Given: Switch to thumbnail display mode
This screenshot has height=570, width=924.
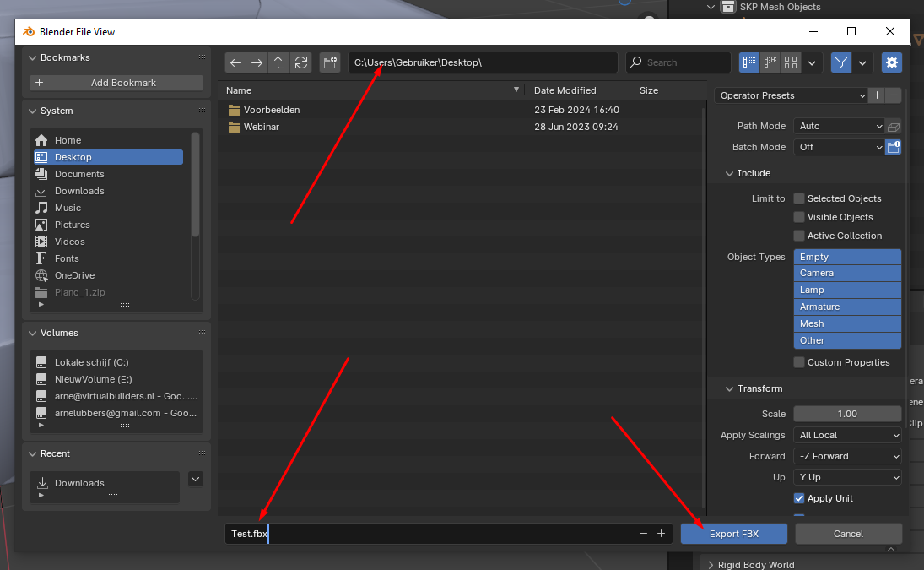Looking at the screenshot, I should click(791, 62).
